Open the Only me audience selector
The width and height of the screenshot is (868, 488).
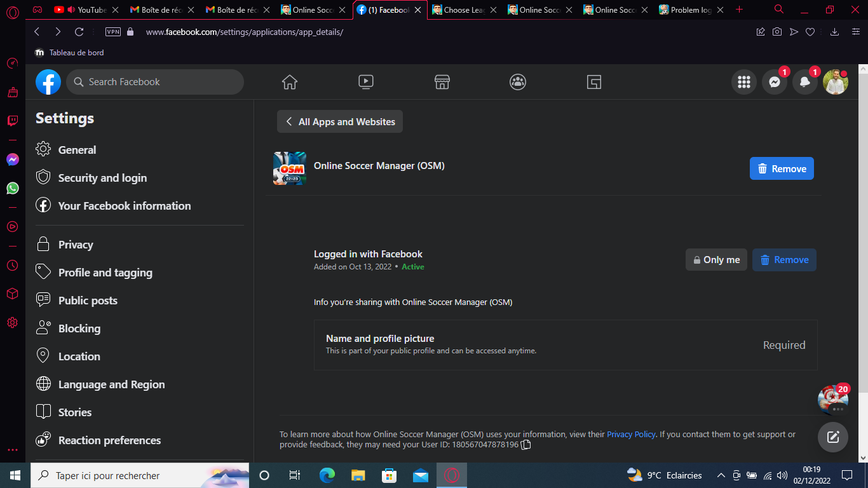pyautogui.click(x=716, y=260)
